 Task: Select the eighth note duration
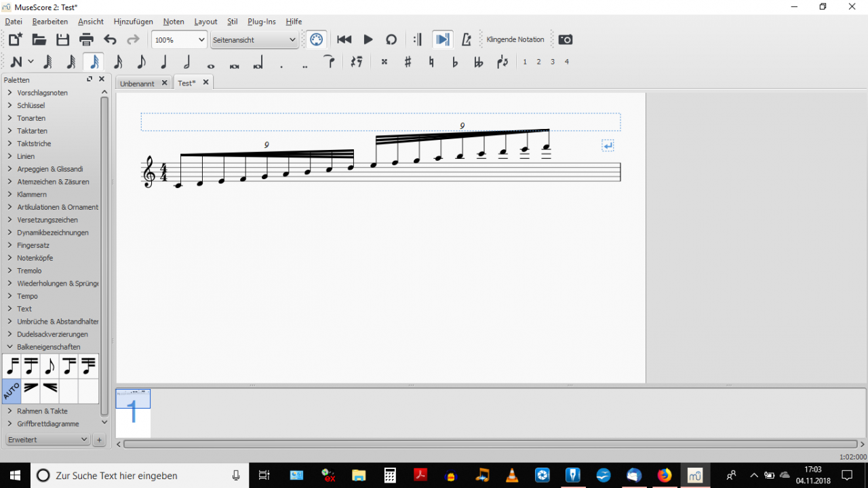pyautogui.click(x=141, y=62)
